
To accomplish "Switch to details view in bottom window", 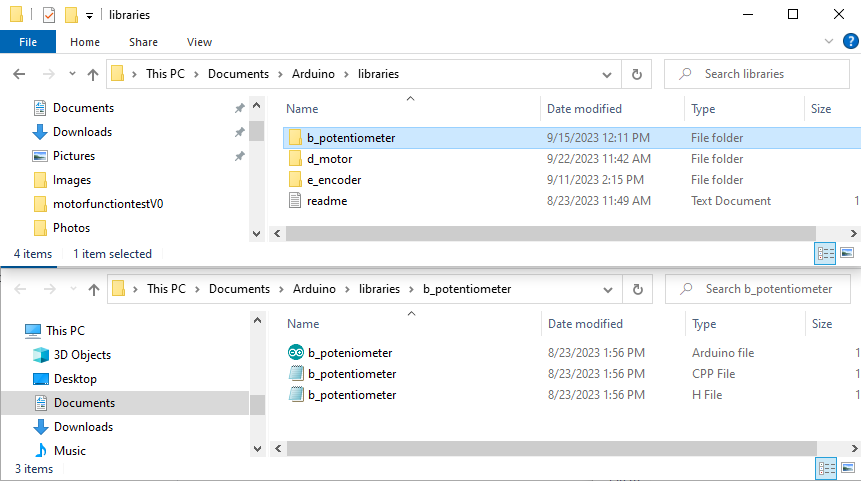I will click(x=826, y=468).
